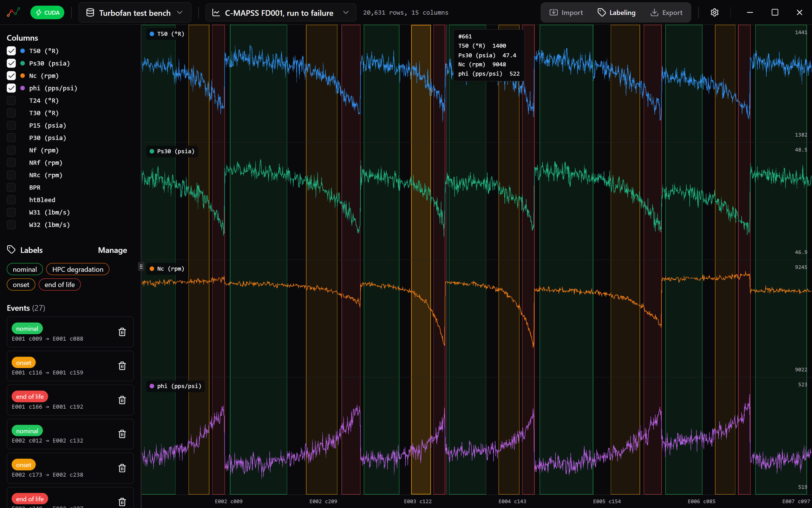This screenshot has height=508, width=812.
Task: Enable the W32 (lbm/s) column checkbox
Action: (x=11, y=225)
